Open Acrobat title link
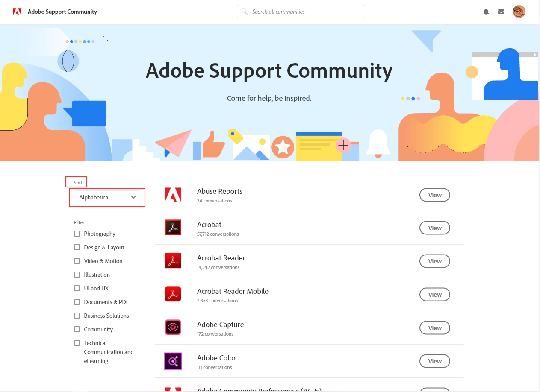Viewport: 540px width, 392px height. pos(209,225)
